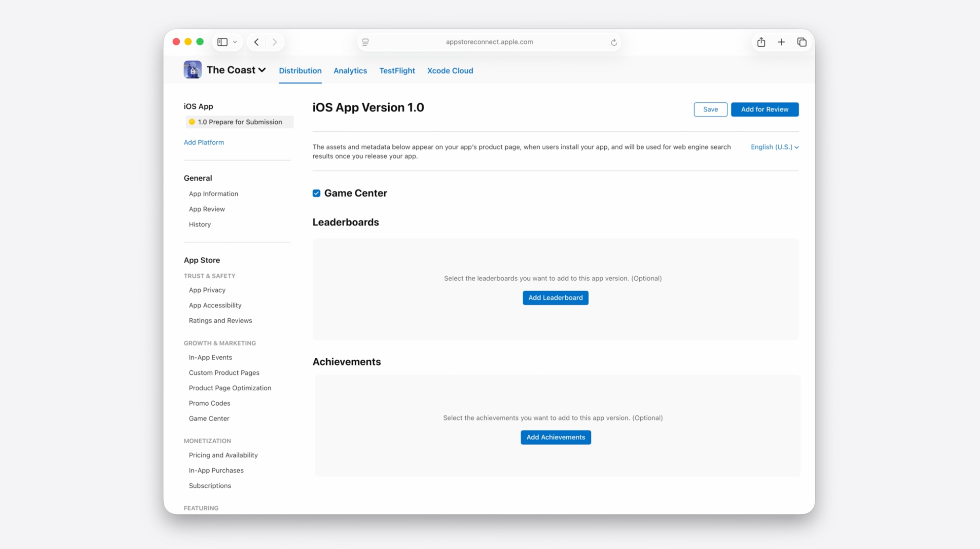The height and width of the screenshot is (549, 980).
Task: Click The Coast app icon thumbnail
Action: [x=192, y=69]
